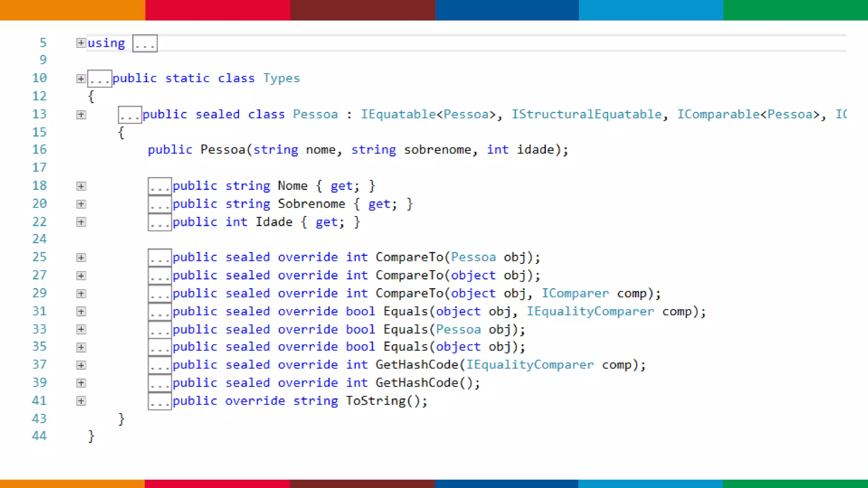This screenshot has height=488, width=868.
Task: Expand region before Types class on line 10
Action: [81, 78]
